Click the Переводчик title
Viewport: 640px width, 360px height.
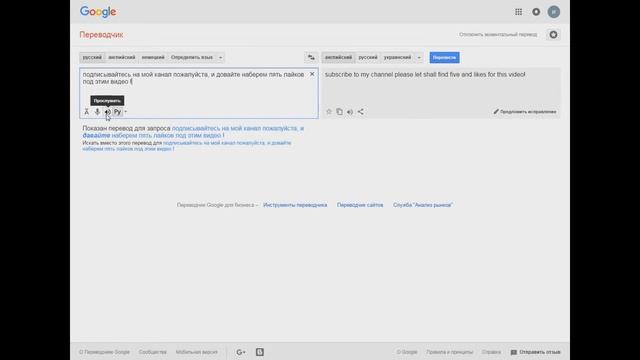coord(101,35)
